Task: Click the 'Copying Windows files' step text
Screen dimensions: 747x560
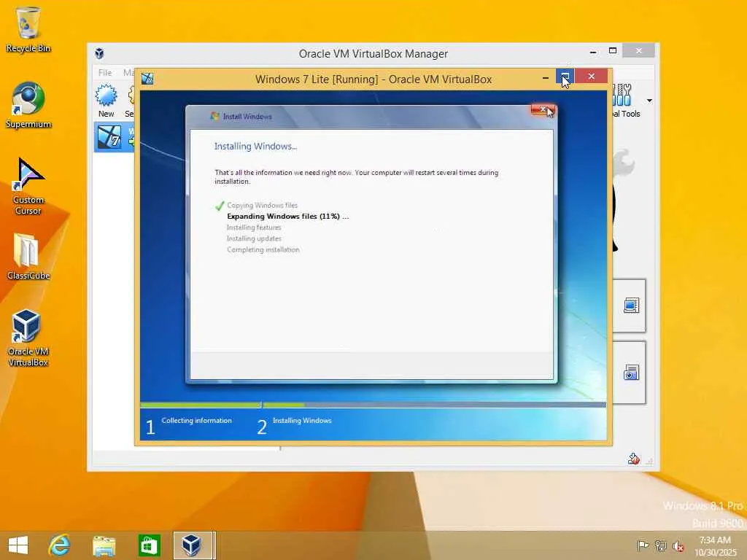Action: pos(262,205)
